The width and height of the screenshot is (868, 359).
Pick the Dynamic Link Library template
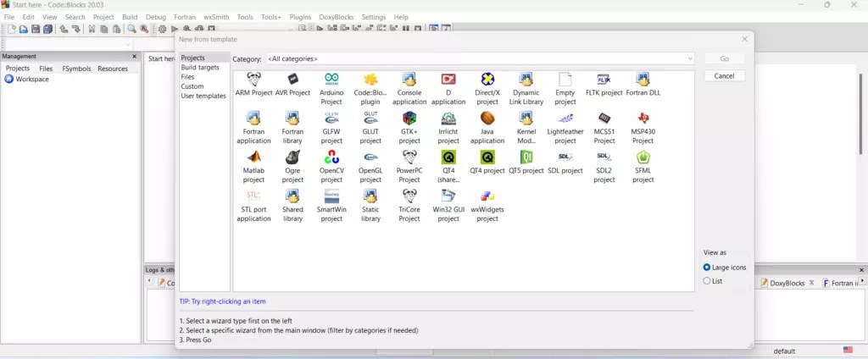point(526,89)
